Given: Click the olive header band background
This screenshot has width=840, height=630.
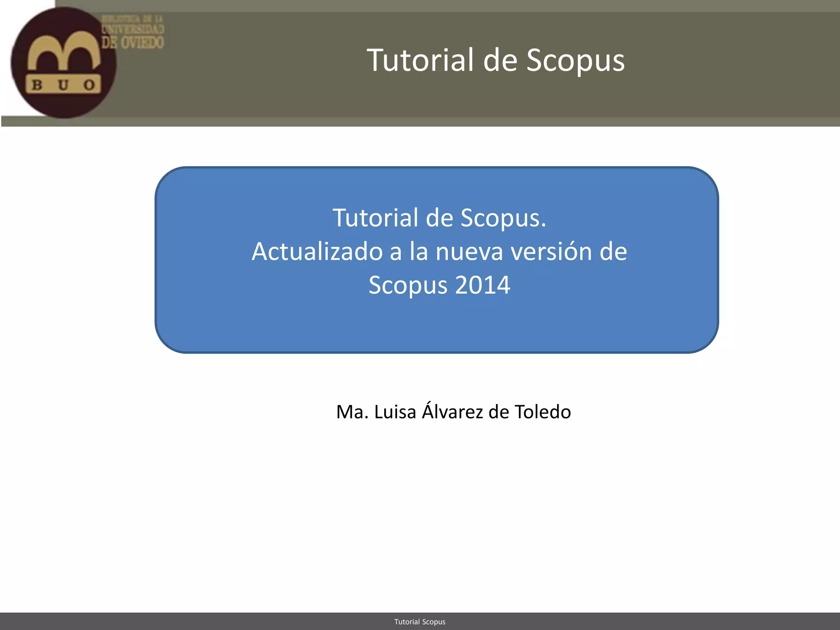Looking at the screenshot, I should pyautogui.click(x=267, y=82).
